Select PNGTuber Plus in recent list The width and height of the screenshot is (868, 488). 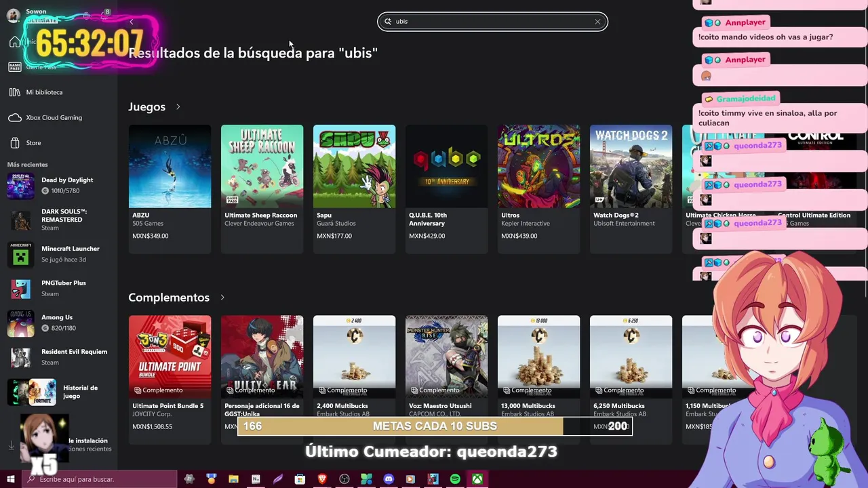pos(59,288)
